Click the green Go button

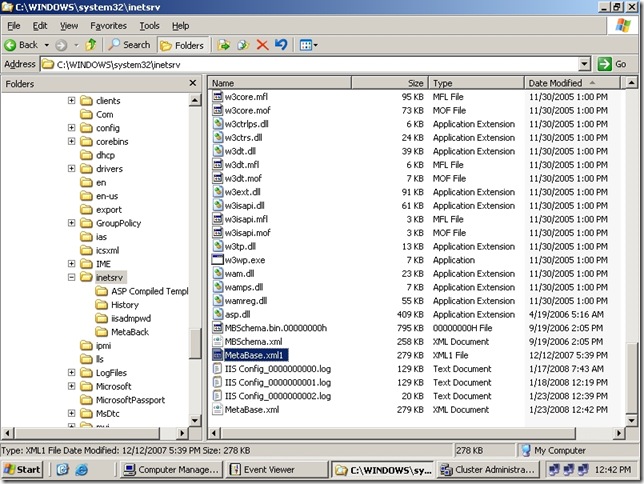pos(612,65)
